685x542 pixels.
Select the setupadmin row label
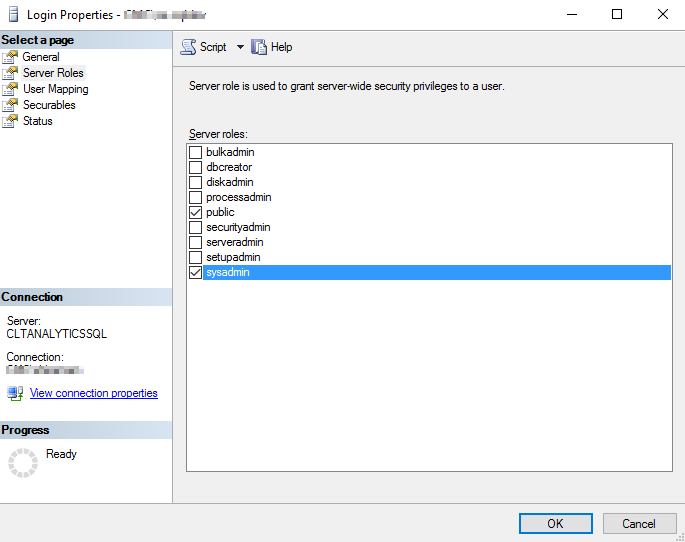(233, 257)
